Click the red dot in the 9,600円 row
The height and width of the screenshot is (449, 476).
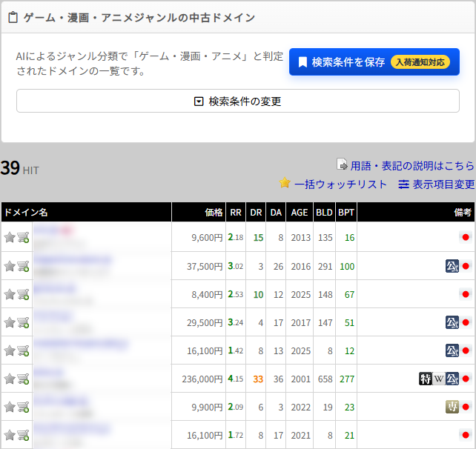click(x=466, y=237)
